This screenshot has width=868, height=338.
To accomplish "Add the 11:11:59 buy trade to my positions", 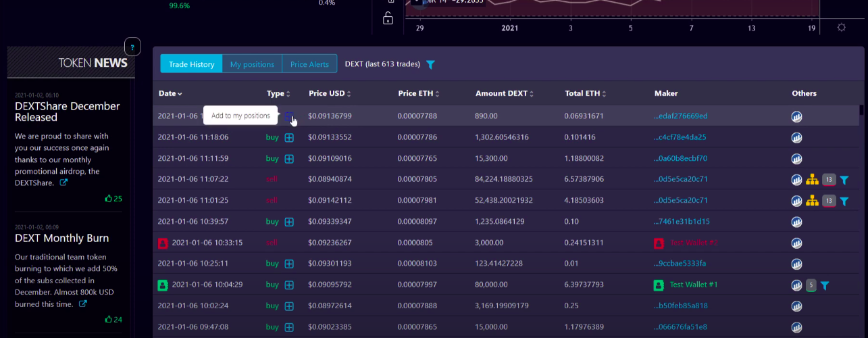I will click(x=289, y=159).
